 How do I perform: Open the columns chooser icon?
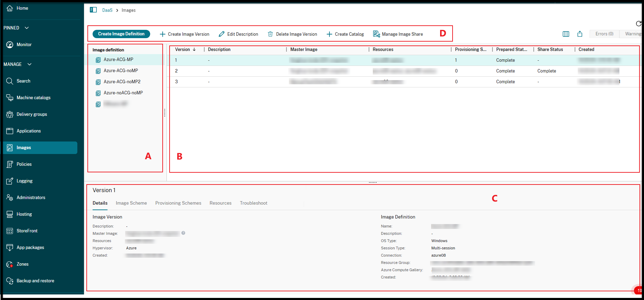click(566, 34)
